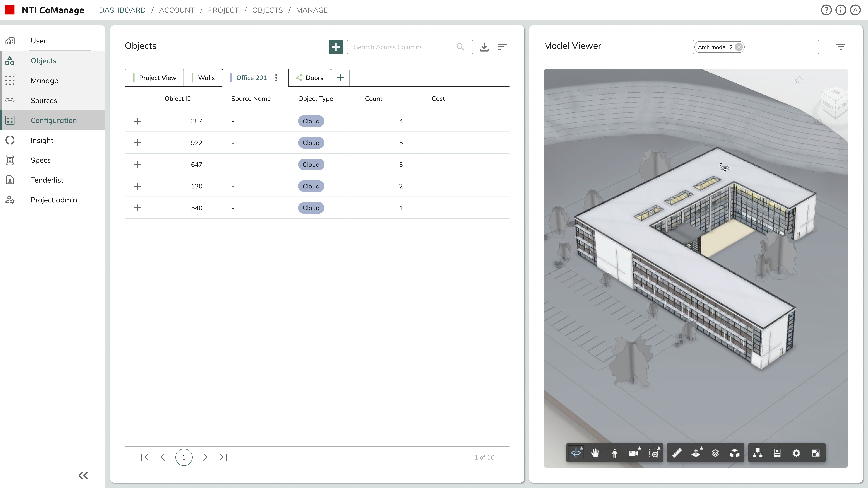
Task: Collapse the left sidebar with double chevron
Action: coord(83,475)
